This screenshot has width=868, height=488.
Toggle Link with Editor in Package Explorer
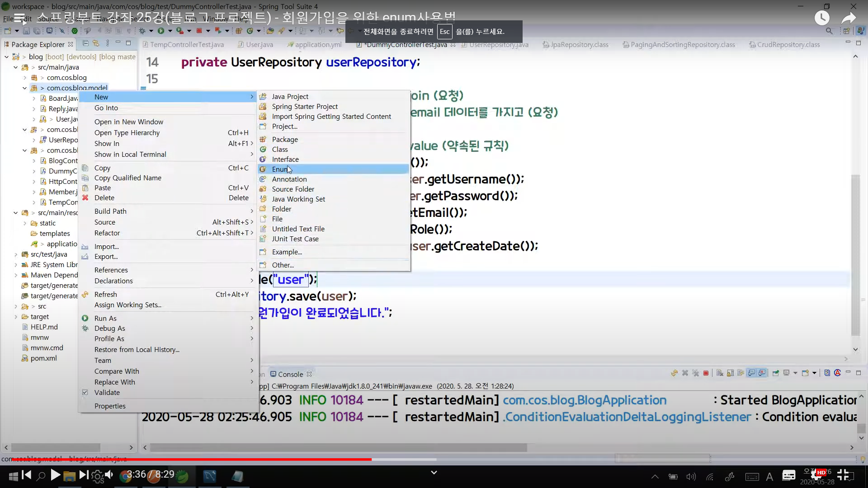96,43
